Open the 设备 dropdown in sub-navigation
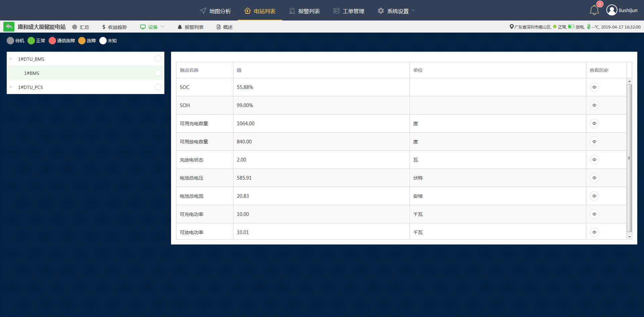 point(153,27)
